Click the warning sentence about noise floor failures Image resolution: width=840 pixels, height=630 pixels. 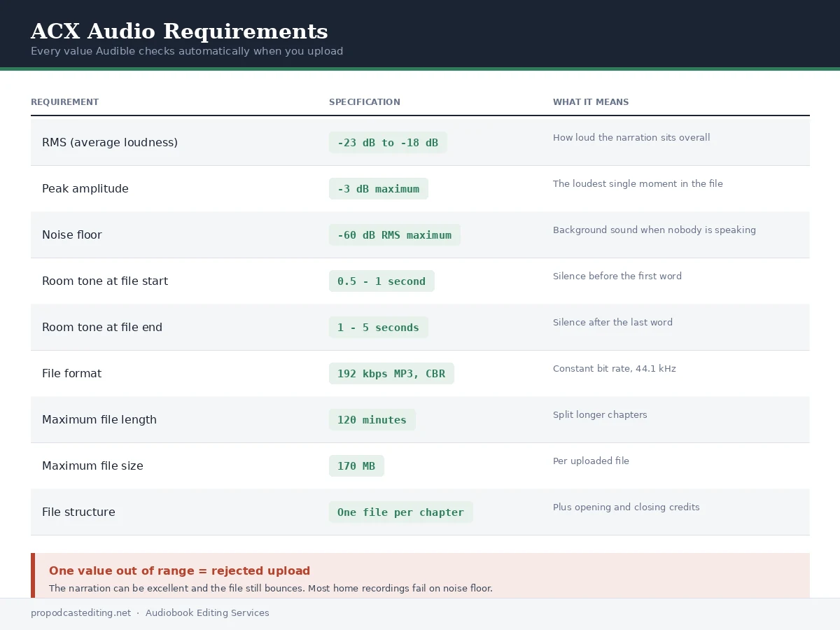pyautogui.click(x=271, y=589)
